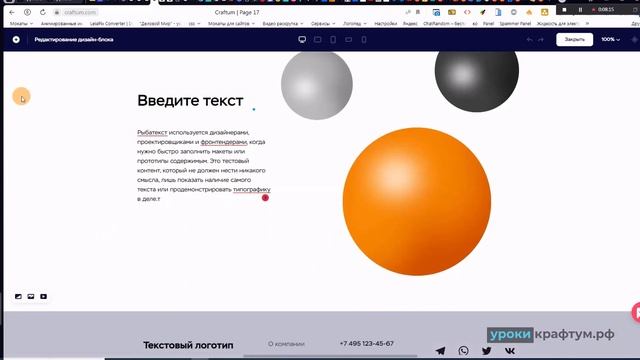Select the grey sphere image
640x360 pixels.
(317, 85)
